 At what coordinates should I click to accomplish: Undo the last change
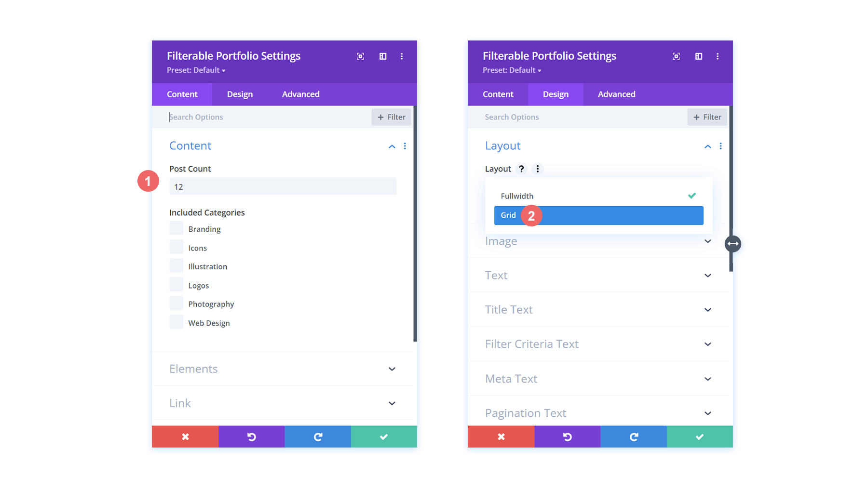[x=251, y=436]
